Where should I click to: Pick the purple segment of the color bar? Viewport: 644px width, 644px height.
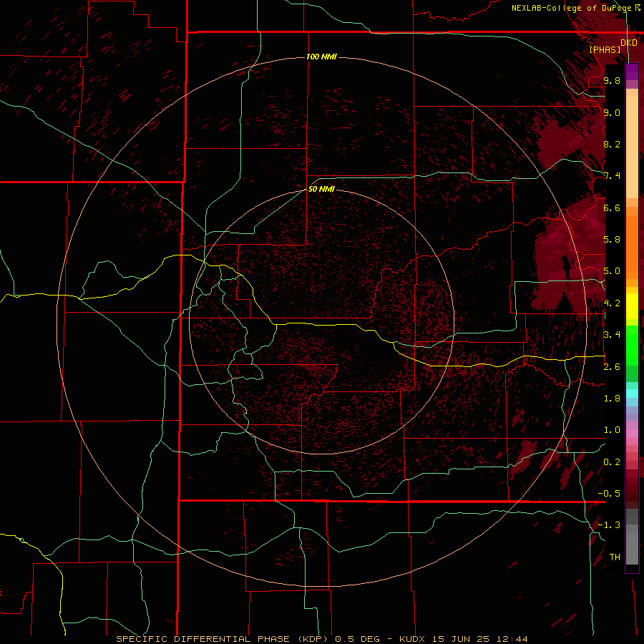(x=632, y=72)
